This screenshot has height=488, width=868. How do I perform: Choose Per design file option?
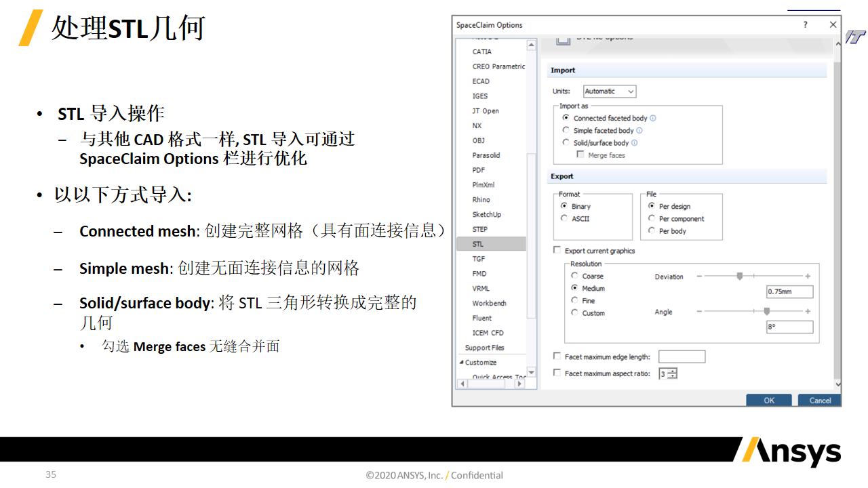(x=652, y=206)
